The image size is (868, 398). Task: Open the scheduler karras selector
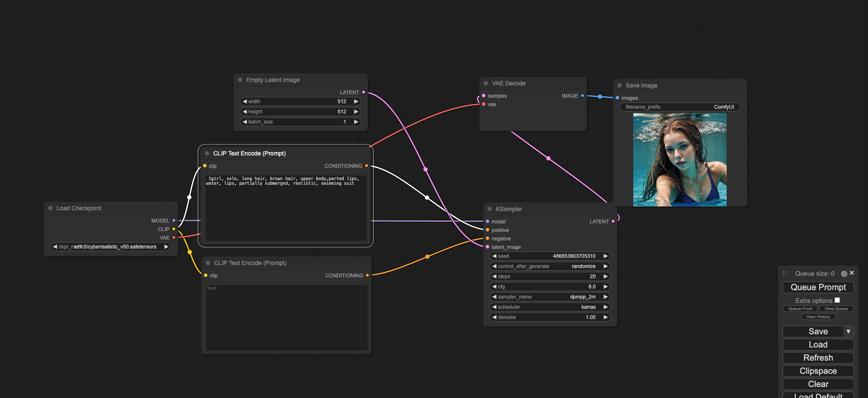coord(550,307)
